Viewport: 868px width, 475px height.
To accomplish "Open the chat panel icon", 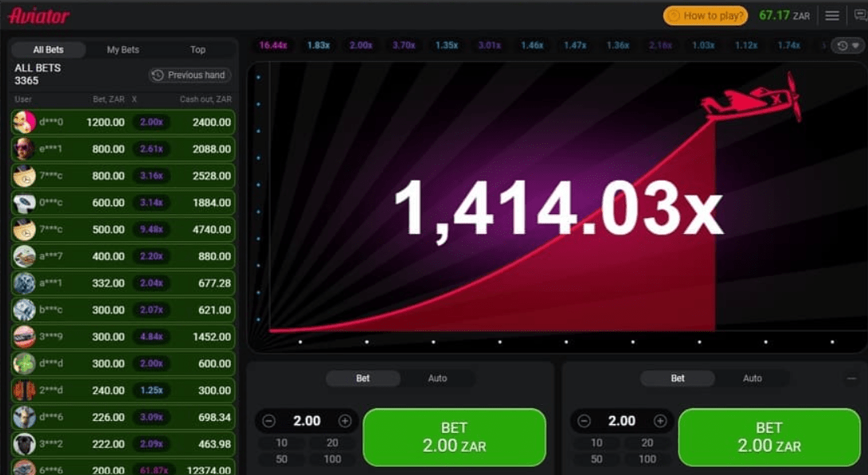I will click(x=860, y=15).
